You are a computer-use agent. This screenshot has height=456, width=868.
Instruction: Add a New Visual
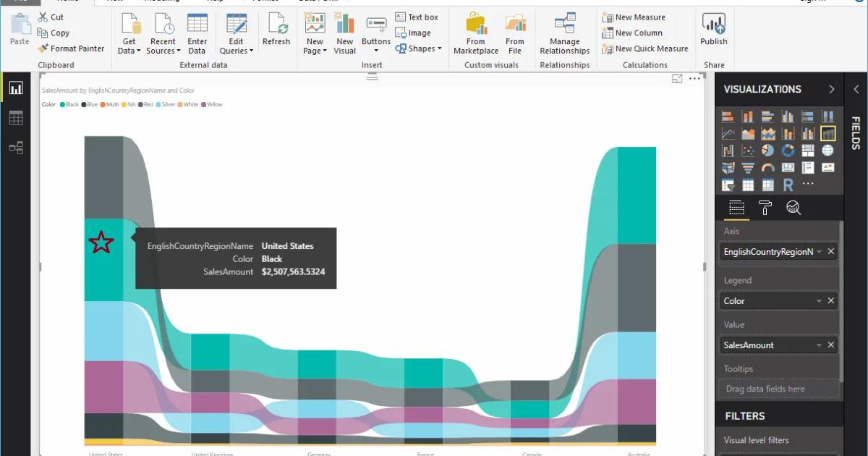coord(345,34)
